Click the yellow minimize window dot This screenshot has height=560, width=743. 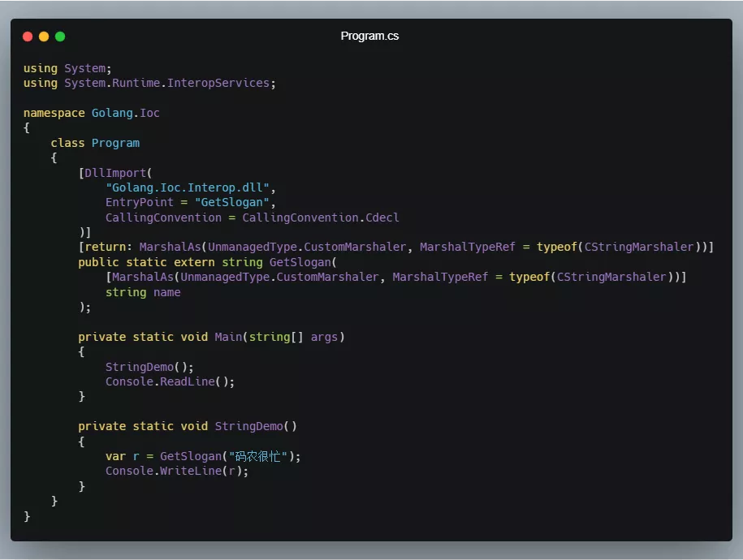pos(44,37)
